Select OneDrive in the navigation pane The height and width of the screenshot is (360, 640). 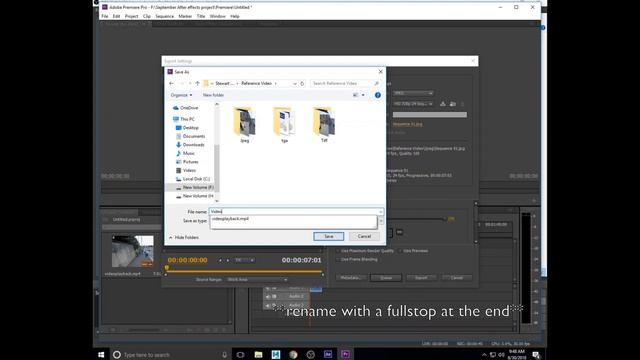click(x=185, y=108)
